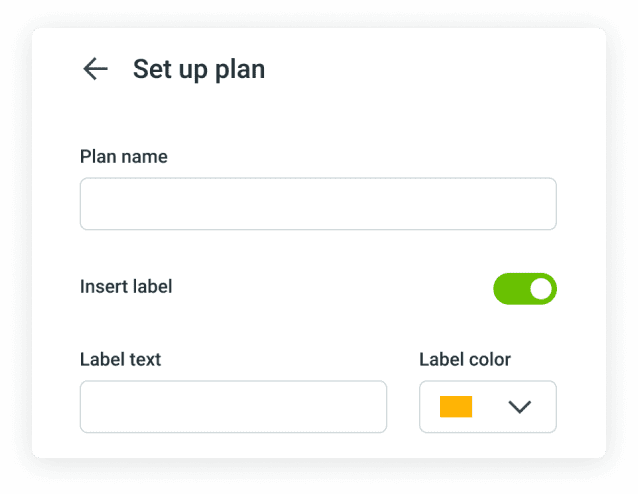Viewport: 638px width, 494px height.
Task: Expand the label color picker box
Action: (x=487, y=407)
